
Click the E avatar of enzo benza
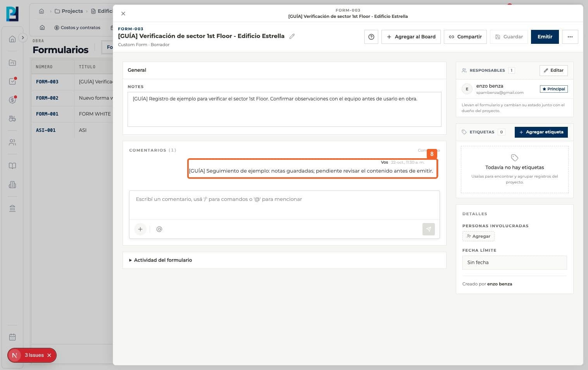point(467,89)
